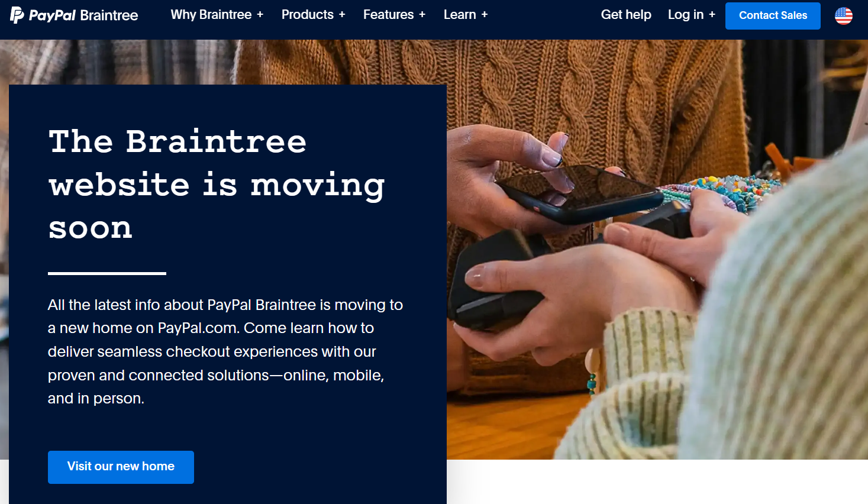Image resolution: width=868 pixels, height=504 pixels.
Task: Click the Braintree wordmark in header
Action: tap(109, 15)
